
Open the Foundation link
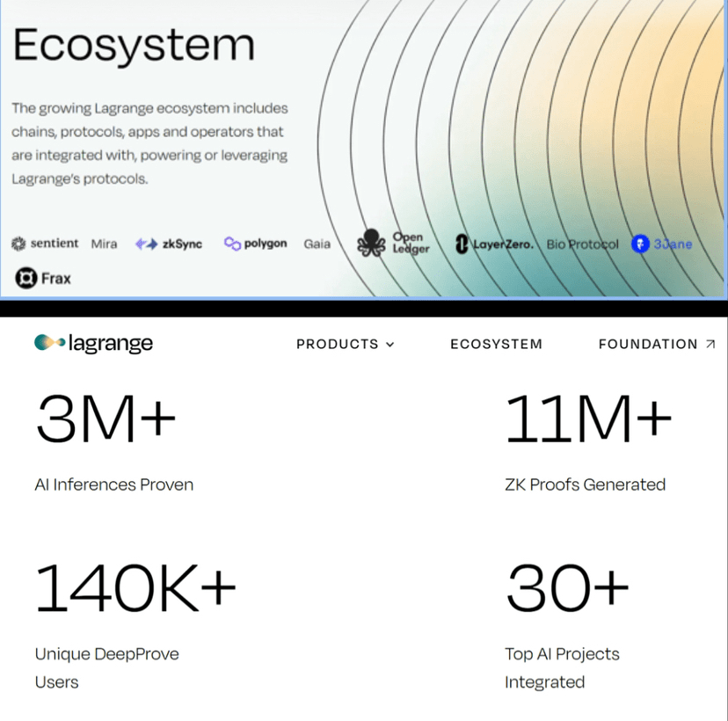click(x=657, y=344)
